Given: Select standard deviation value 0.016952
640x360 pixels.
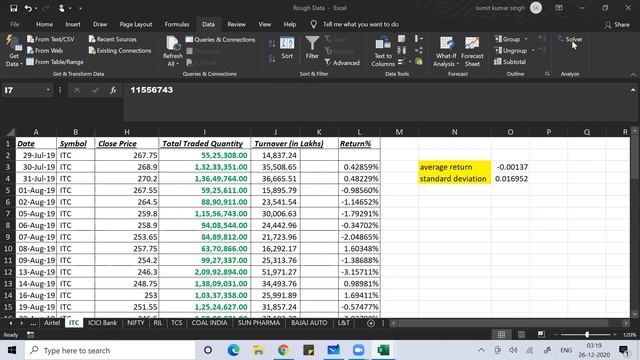Looking at the screenshot, I should (x=510, y=179).
